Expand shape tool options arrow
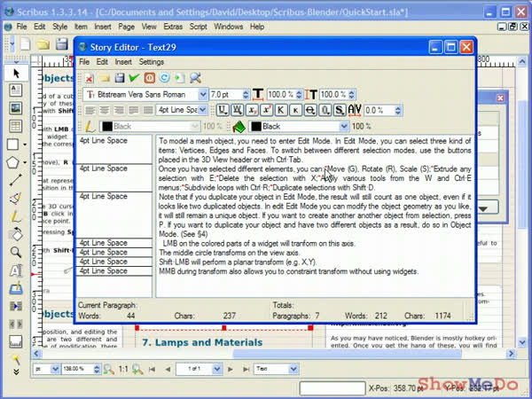 pyautogui.click(x=25, y=145)
